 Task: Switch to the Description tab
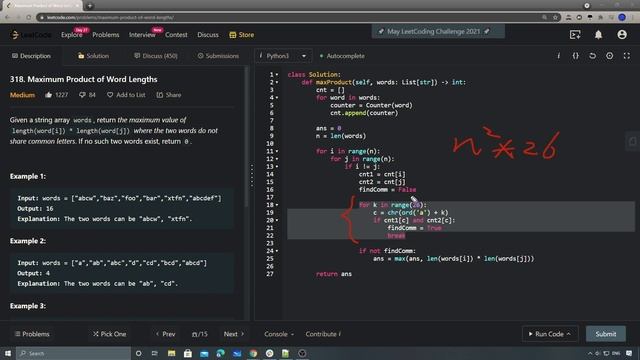pos(31,56)
